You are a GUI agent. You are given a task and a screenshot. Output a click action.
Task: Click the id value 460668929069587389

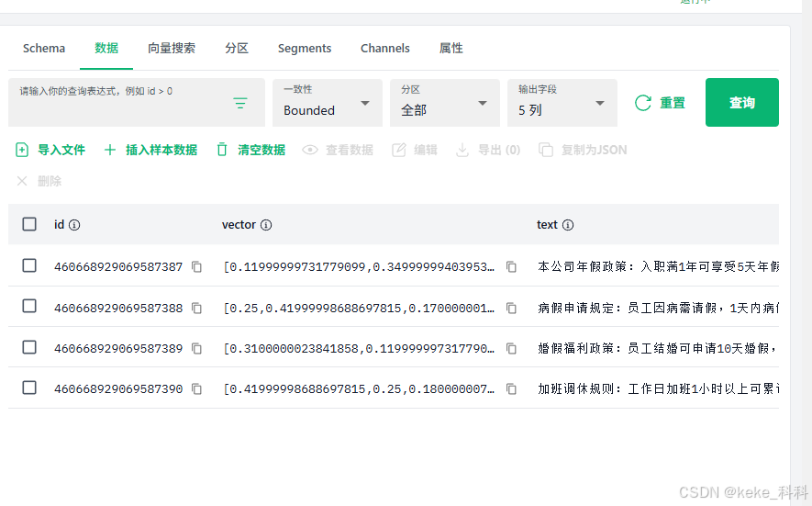(x=118, y=348)
